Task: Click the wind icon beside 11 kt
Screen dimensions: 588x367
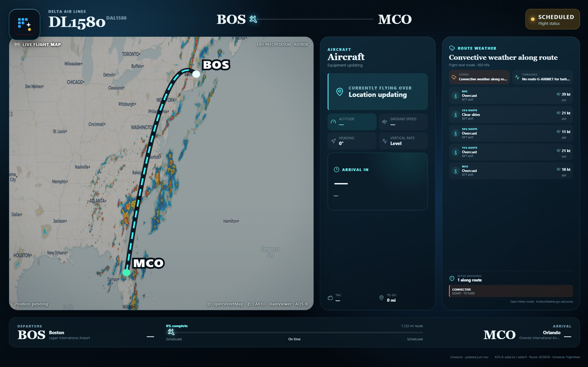Action: (559, 131)
